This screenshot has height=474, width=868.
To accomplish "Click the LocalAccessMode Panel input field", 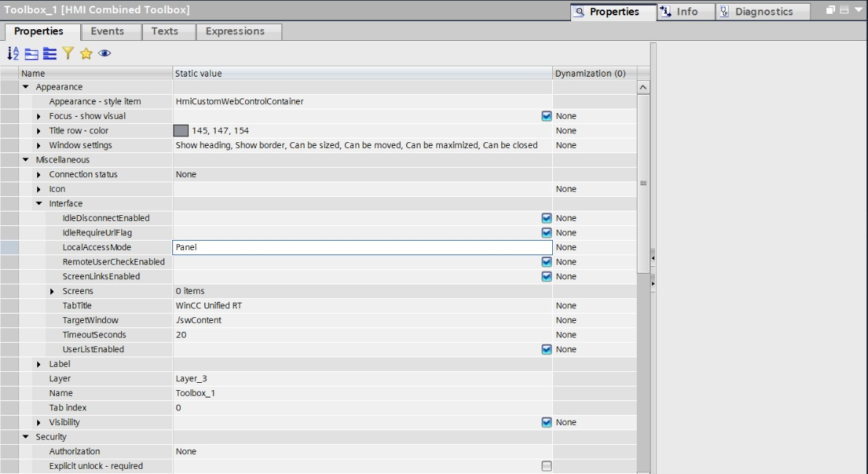I will click(x=363, y=247).
